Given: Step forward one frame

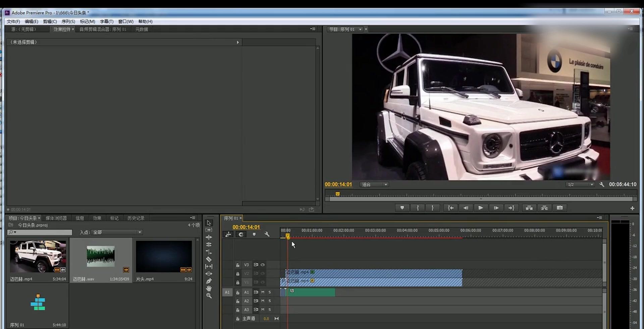Looking at the screenshot, I should click(496, 208).
